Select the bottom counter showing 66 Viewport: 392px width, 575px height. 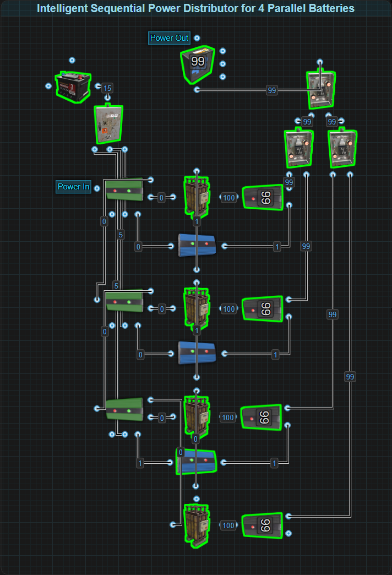click(262, 525)
